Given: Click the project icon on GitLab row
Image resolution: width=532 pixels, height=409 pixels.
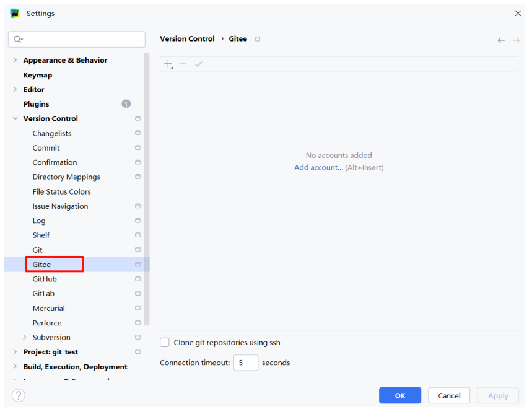Looking at the screenshot, I should click(137, 293).
